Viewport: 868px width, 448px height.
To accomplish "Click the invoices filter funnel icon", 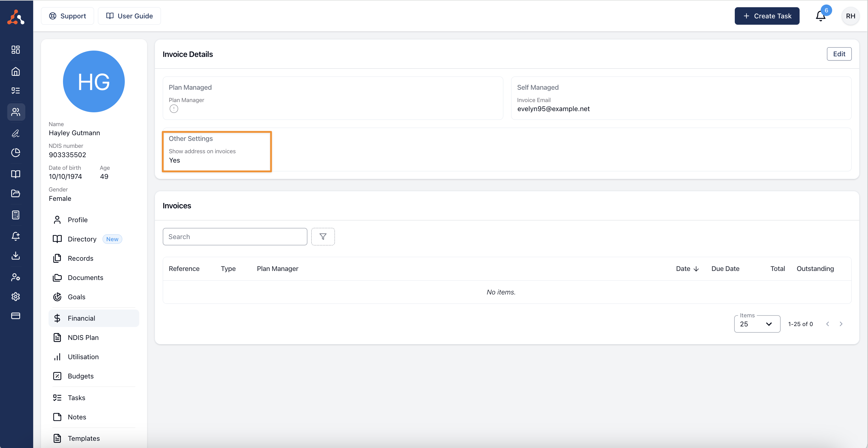I will [322, 237].
